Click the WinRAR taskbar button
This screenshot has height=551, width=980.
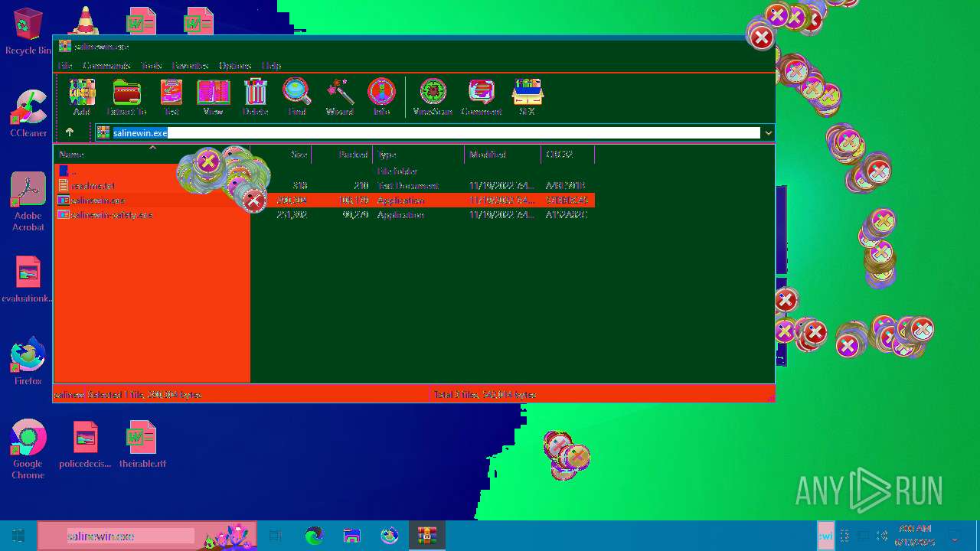coord(426,536)
